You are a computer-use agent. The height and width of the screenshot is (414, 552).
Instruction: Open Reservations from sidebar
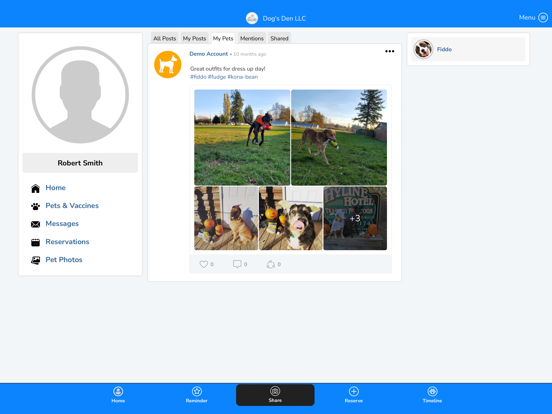click(67, 242)
